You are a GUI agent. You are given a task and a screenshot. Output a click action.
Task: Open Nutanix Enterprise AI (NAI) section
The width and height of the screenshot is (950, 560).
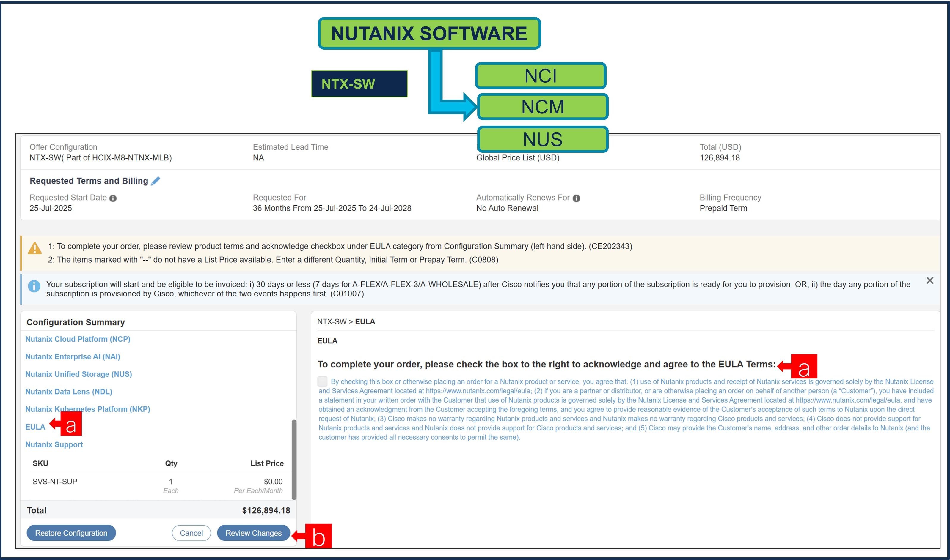[x=73, y=356]
